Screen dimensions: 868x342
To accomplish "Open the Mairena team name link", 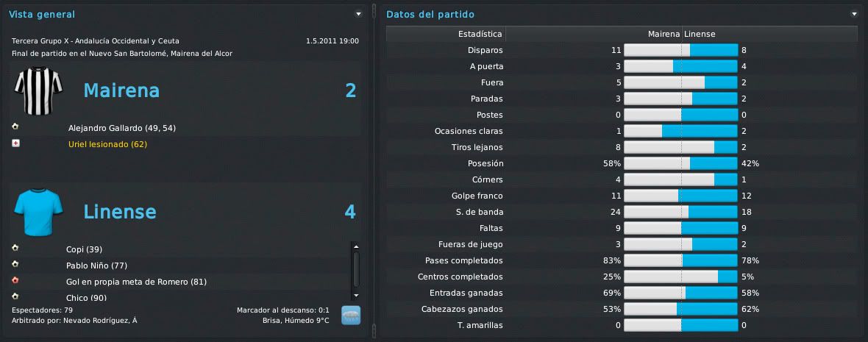I will pyautogui.click(x=121, y=90).
